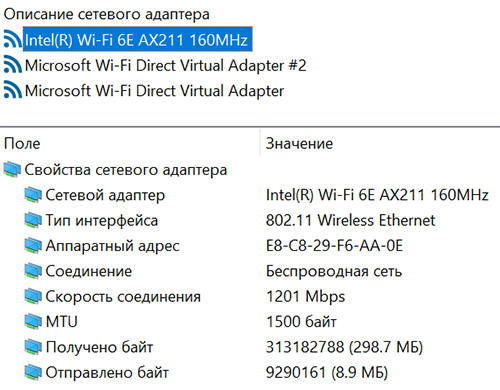Screen dimensions: 500x390
Task: Click Wi-Fi icon of the last Virtual Adapter
Action: click(13, 91)
